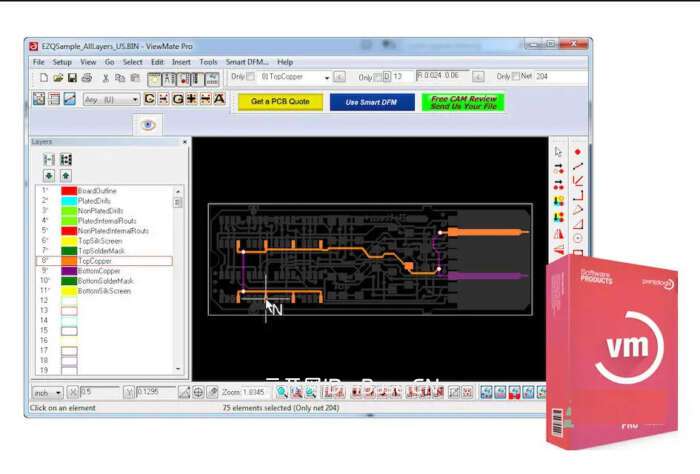Open the File menu
The width and height of the screenshot is (700, 474).
click(39, 62)
